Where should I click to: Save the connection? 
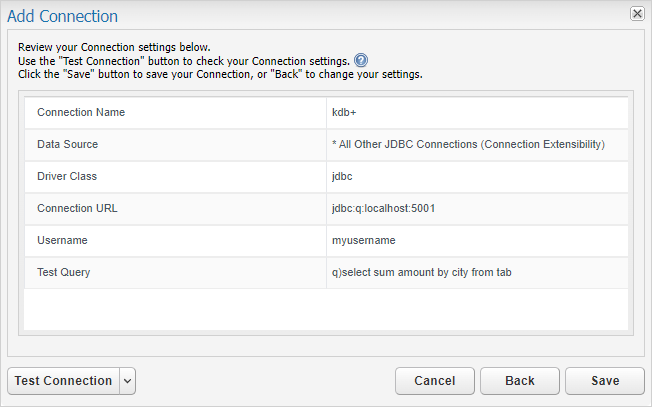[605, 380]
